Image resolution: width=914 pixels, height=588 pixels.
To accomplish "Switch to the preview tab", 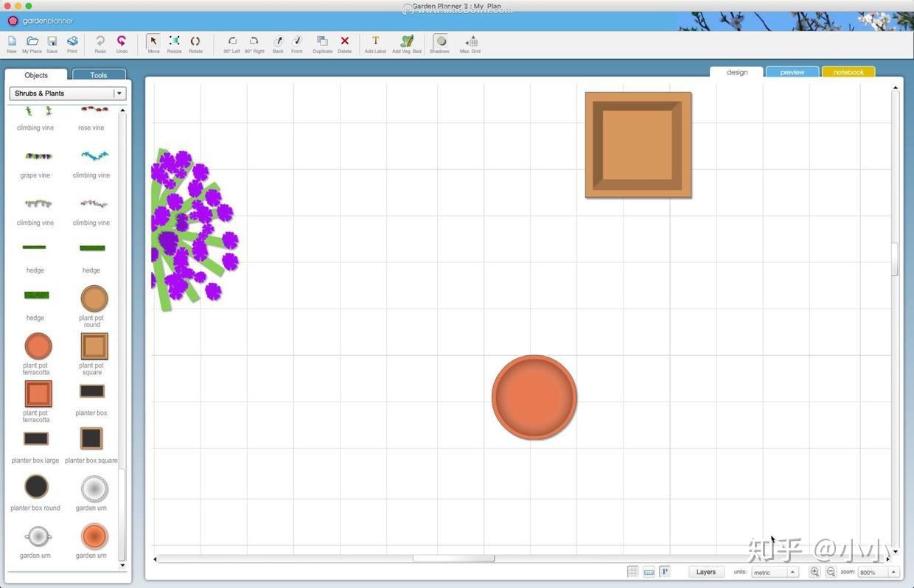I will (791, 71).
